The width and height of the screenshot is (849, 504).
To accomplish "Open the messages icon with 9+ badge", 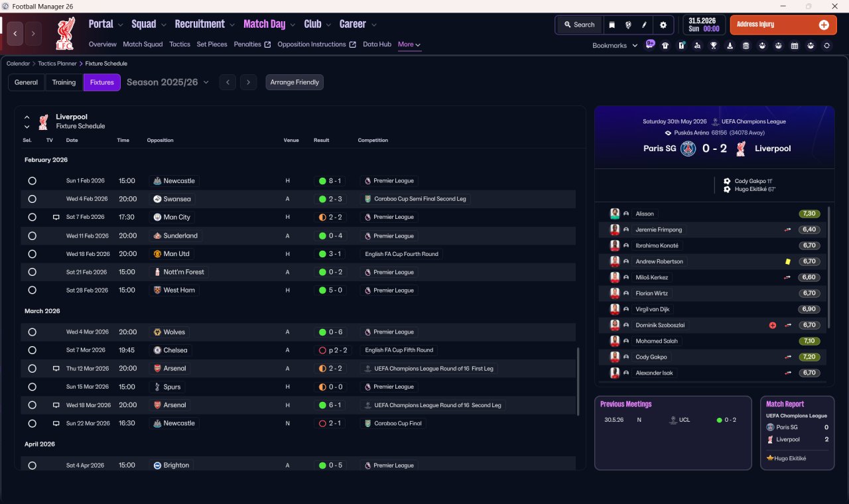I will (650, 44).
